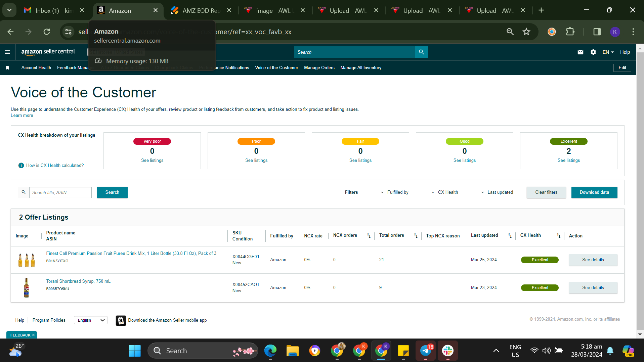Open How is CX Health calculated link
The width and height of the screenshot is (644, 362).
pyautogui.click(x=55, y=166)
